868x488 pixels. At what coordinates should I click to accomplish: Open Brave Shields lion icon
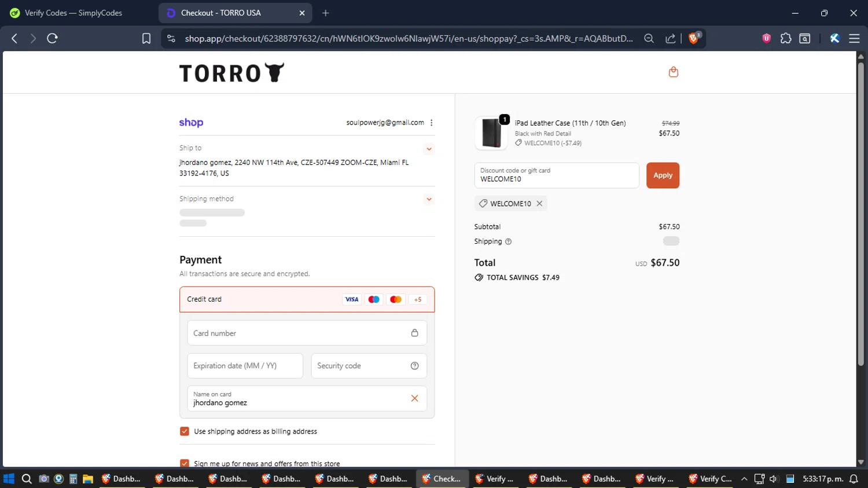[694, 38]
